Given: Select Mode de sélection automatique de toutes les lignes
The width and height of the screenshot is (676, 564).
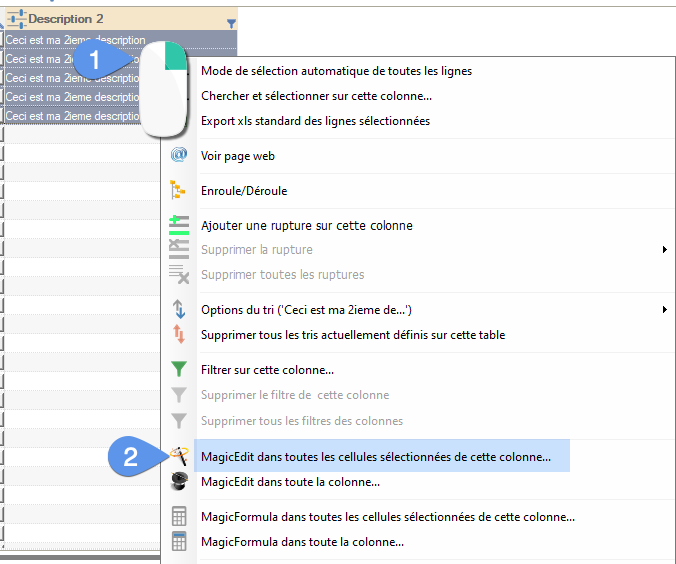Looking at the screenshot, I should [336, 71].
